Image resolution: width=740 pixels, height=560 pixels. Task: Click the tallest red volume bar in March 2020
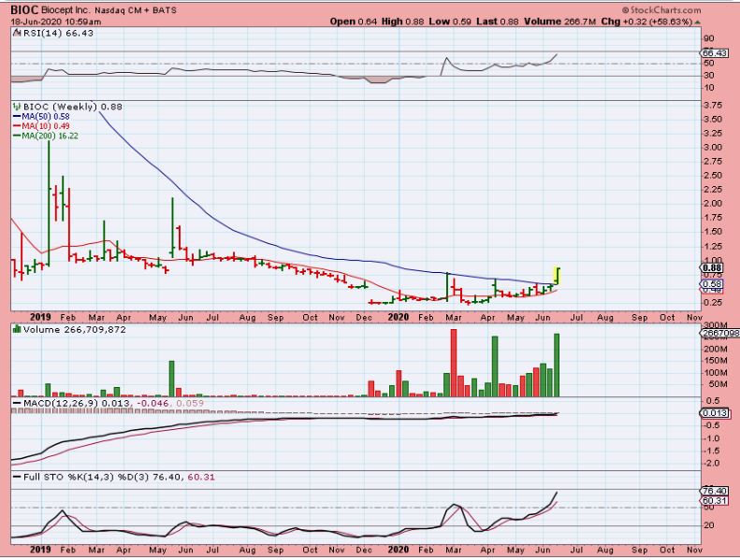pos(454,363)
